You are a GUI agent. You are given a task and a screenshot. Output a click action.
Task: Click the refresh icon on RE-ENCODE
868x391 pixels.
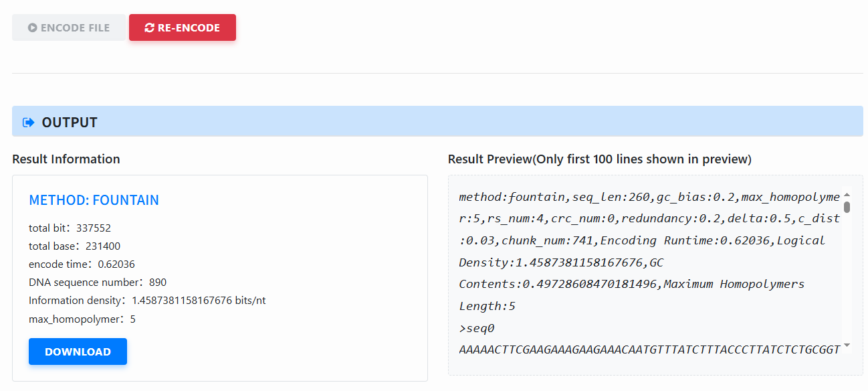149,28
